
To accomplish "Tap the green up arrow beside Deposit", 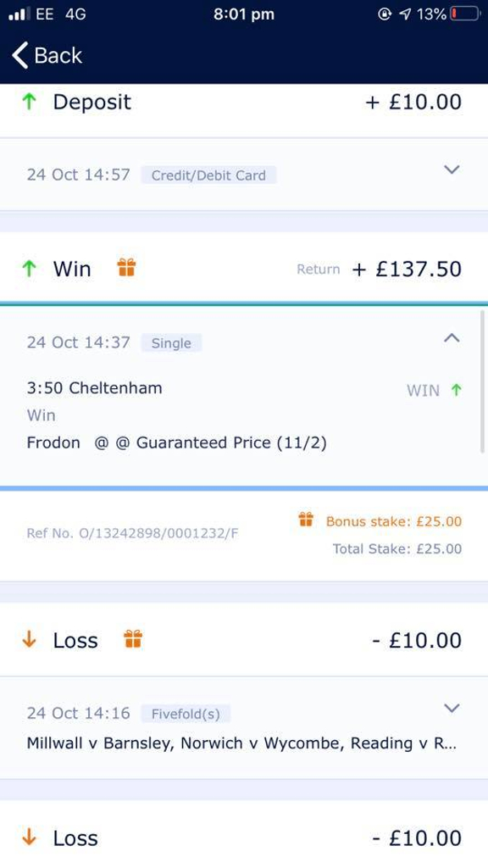I will tap(29, 102).
